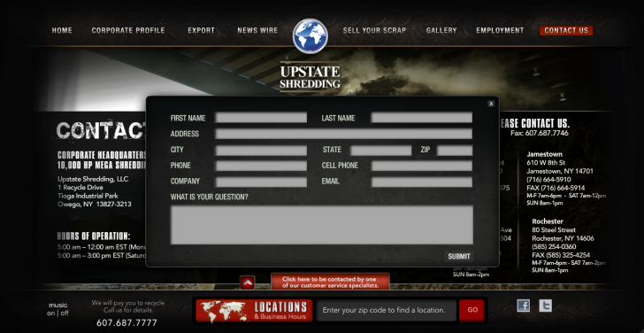The height and width of the screenshot is (333, 644).
Task: Focus the Email field
Action: (x=422, y=182)
